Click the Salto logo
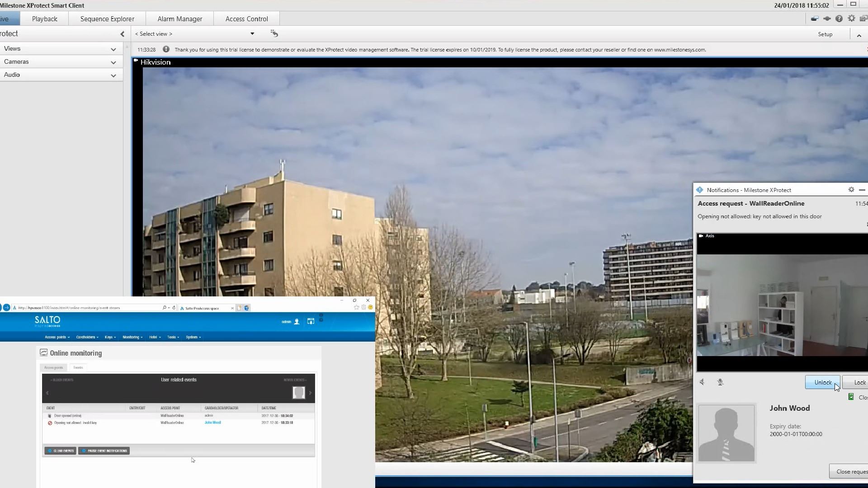This screenshot has height=488, width=868. (x=47, y=321)
